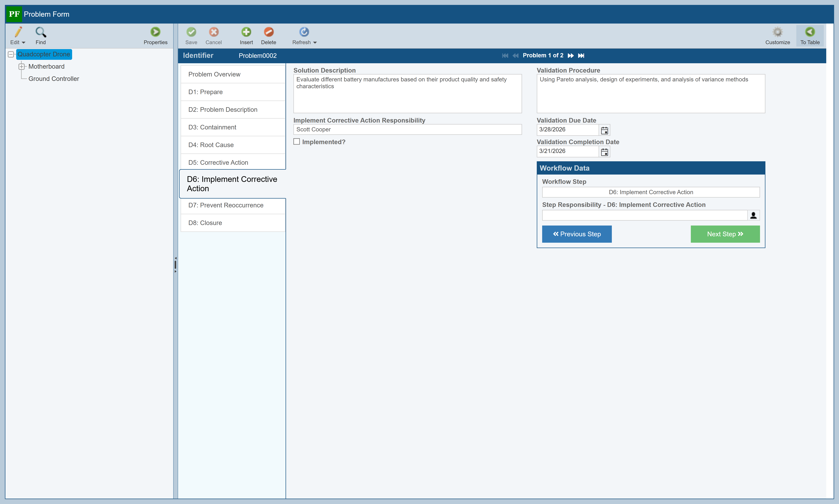Click the Customize gear icon
The image size is (839, 504).
point(777,32)
